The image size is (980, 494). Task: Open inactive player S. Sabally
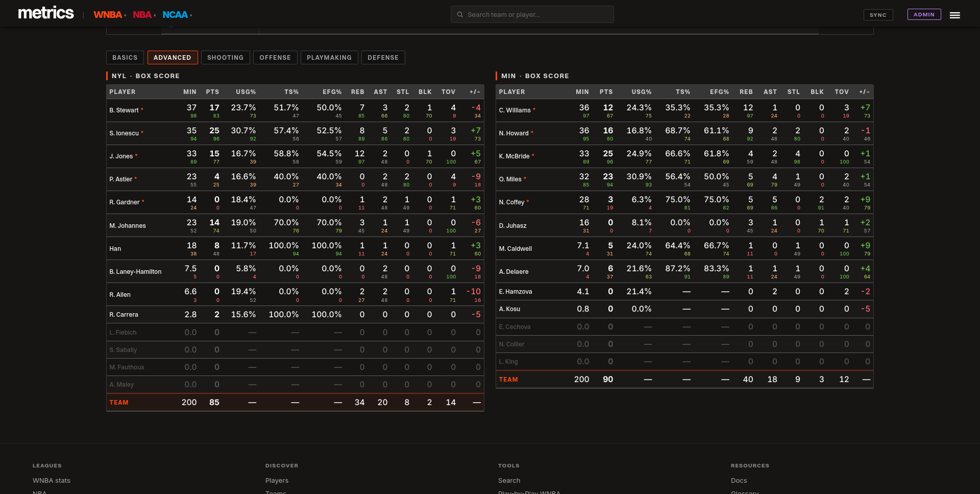click(123, 350)
